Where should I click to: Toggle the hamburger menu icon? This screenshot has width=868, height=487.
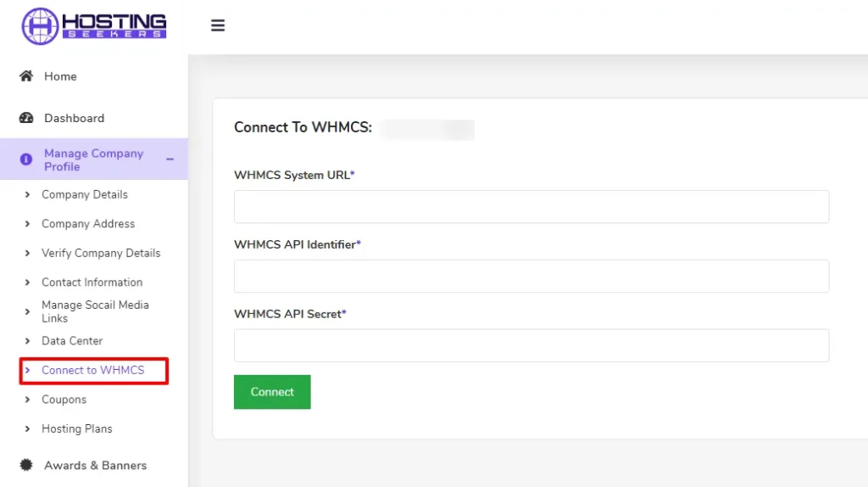click(x=218, y=25)
